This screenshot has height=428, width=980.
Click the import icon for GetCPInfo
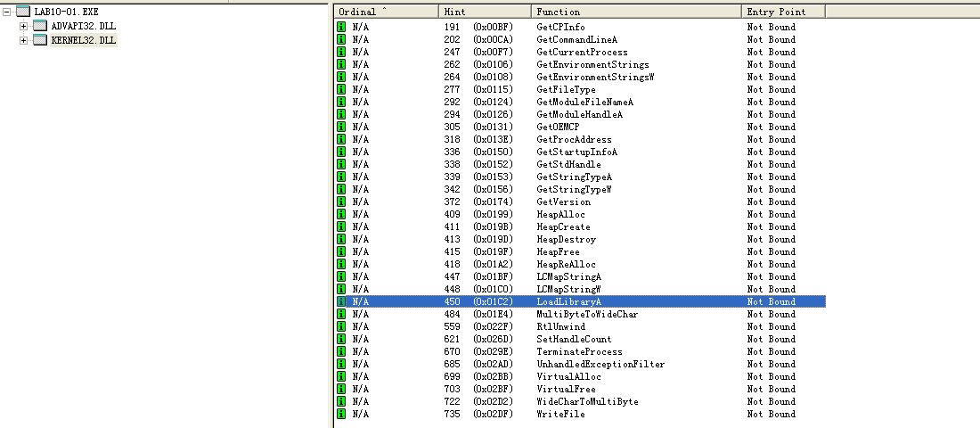point(341,27)
